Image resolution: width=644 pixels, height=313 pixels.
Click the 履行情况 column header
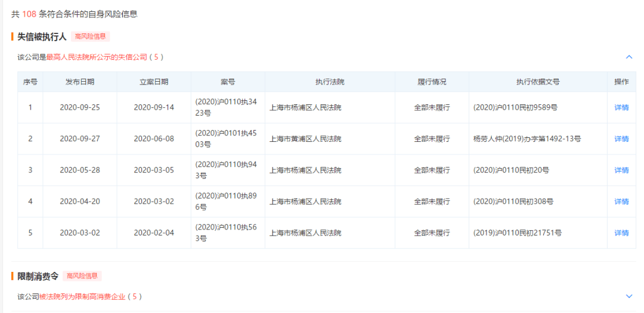432,82
